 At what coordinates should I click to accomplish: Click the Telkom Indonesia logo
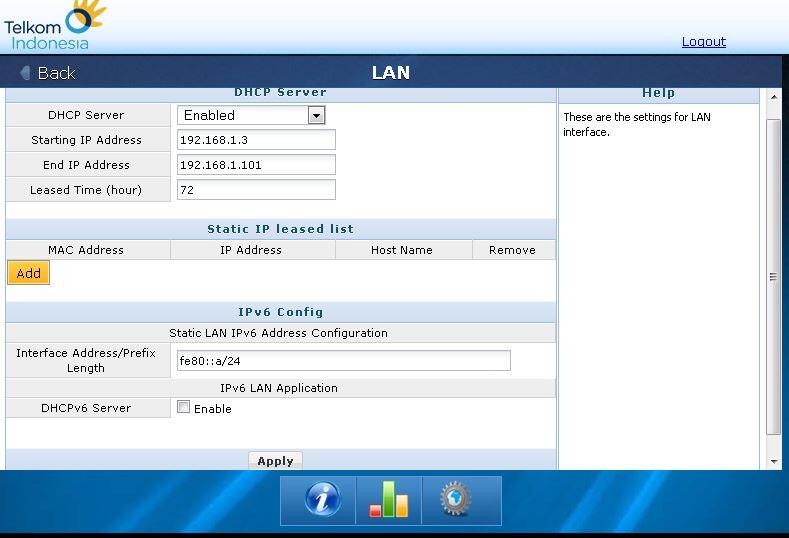tap(54, 25)
